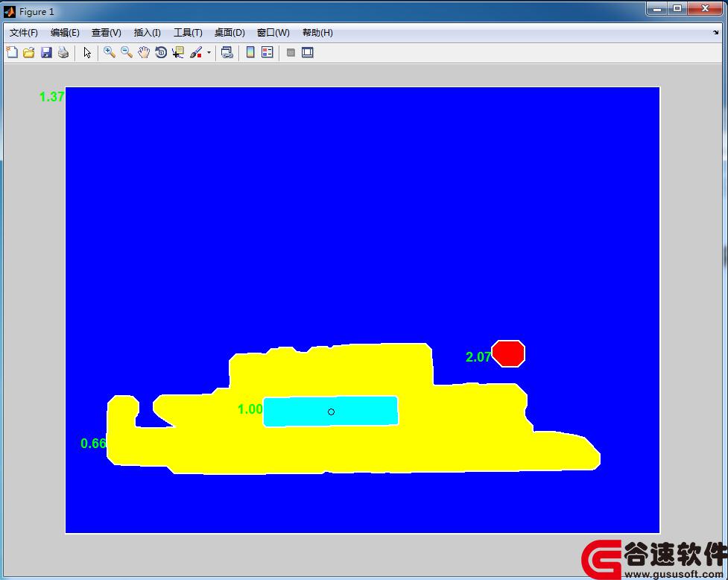
Task: Close the Figure 1 window
Action: click(x=706, y=8)
